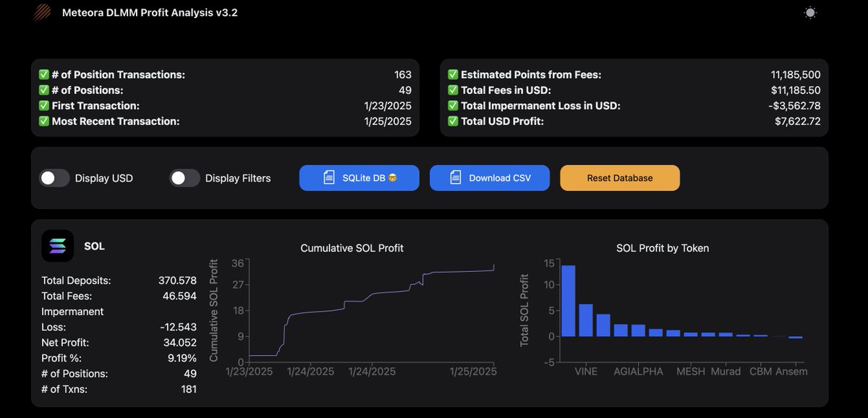Click the Murad axis label
868x418 pixels.
point(726,371)
